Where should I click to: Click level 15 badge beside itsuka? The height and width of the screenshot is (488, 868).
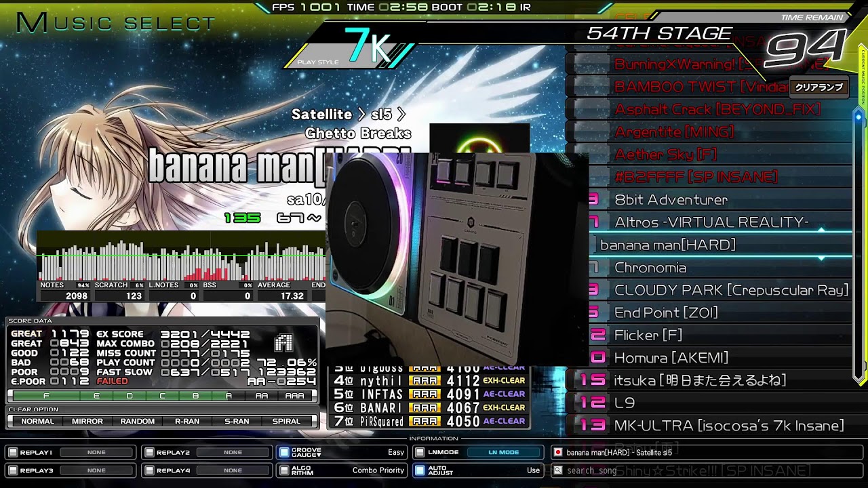click(x=593, y=380)
